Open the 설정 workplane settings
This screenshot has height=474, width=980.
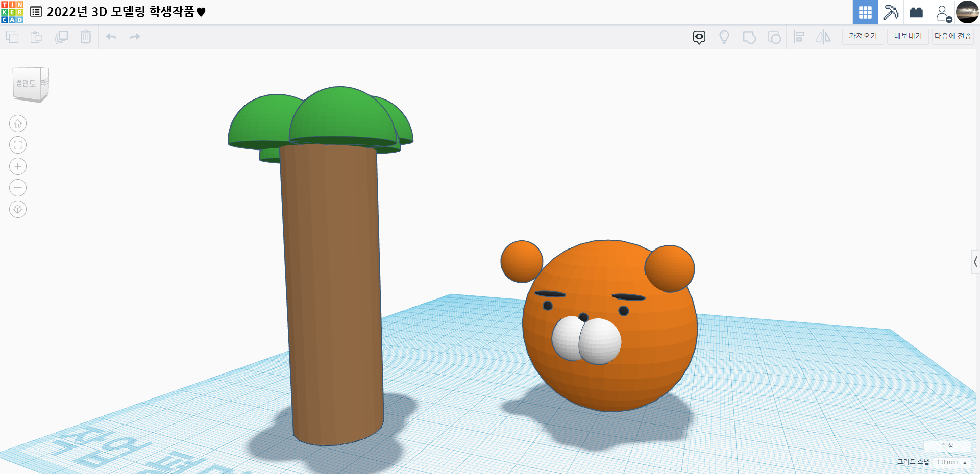click(x=947, y=445)
